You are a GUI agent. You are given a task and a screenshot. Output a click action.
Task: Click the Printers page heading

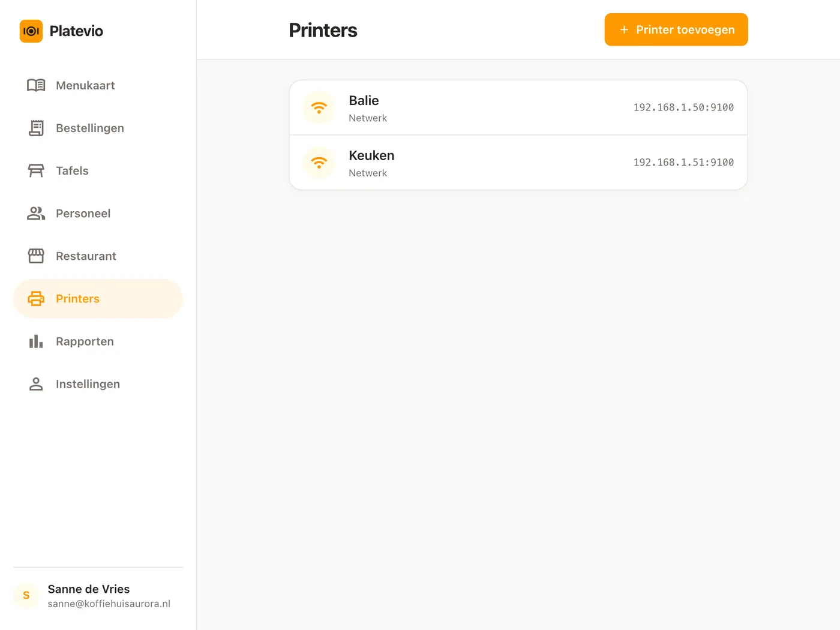coord(323,30)
